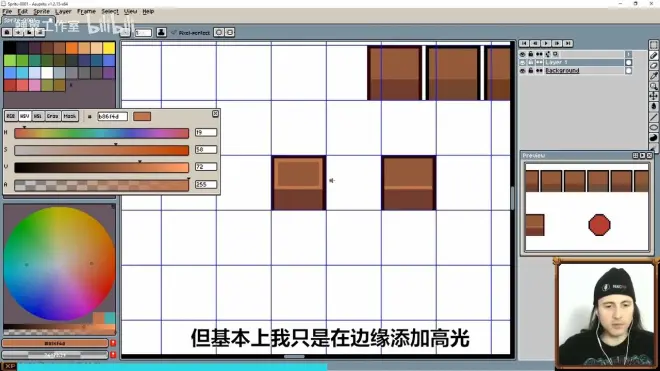The height and width of the screenshot is (371, 660).
Task: Select the Move tool
Action: tap(654, 96)
